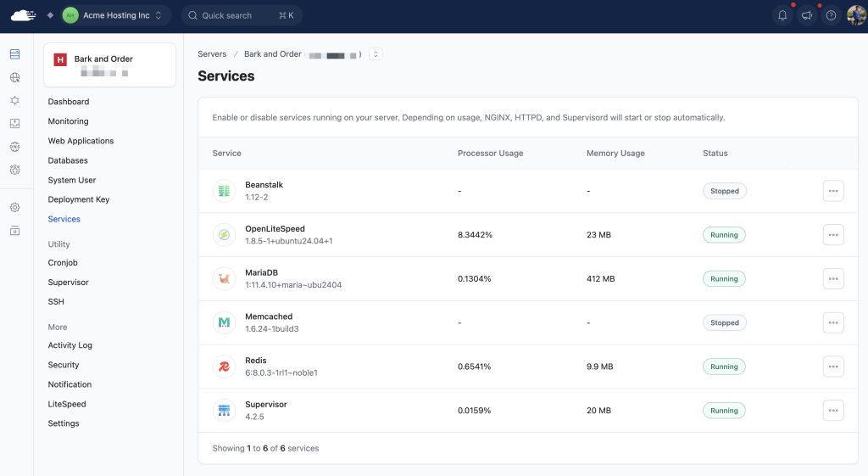The width and height of the screenshot is (868, 476).
Task: Click the notifications bell icon
Action: click(x=782, y=15)
